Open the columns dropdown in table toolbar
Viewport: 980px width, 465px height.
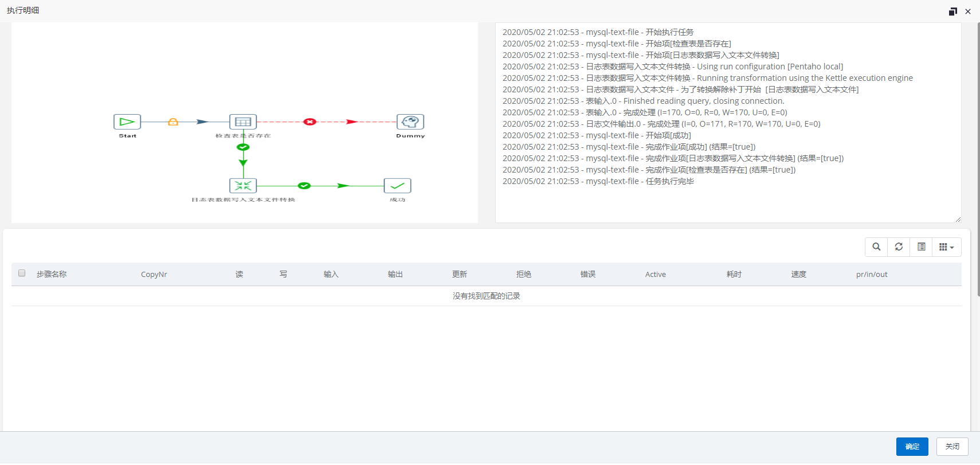(x=947, y=247)
